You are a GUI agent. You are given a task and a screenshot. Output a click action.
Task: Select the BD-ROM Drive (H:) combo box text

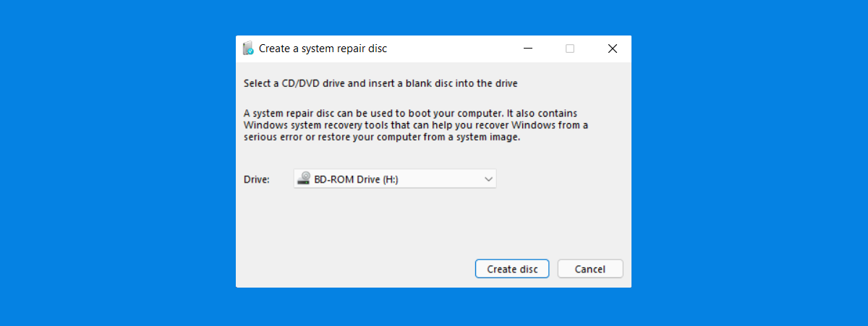pos(356,179)
